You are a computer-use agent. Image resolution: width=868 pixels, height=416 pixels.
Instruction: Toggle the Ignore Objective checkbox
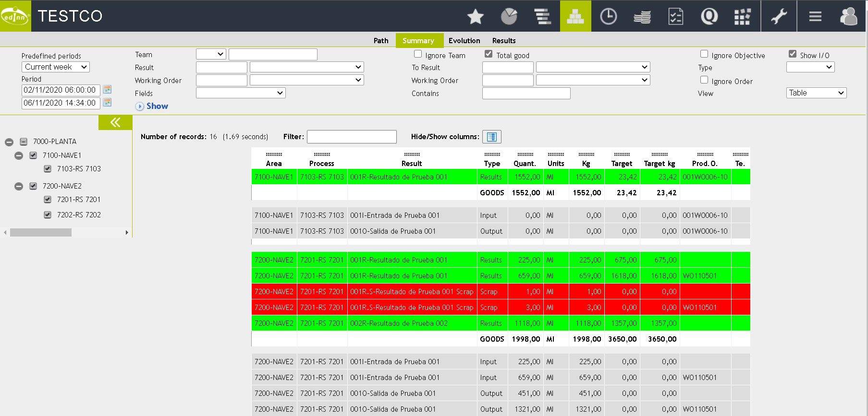(704, 54)
